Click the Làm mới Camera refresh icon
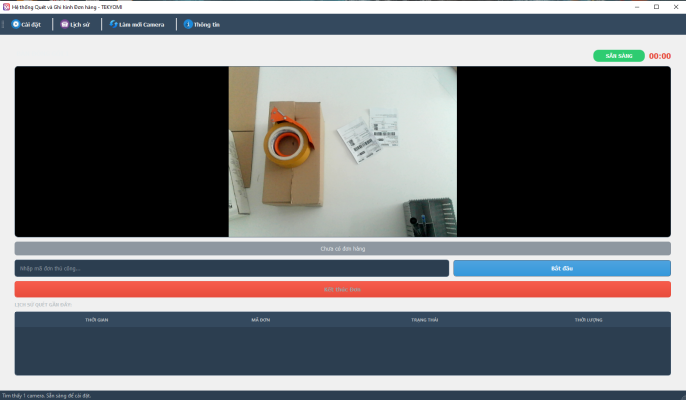Screen dimensions: 686x400 114,24
